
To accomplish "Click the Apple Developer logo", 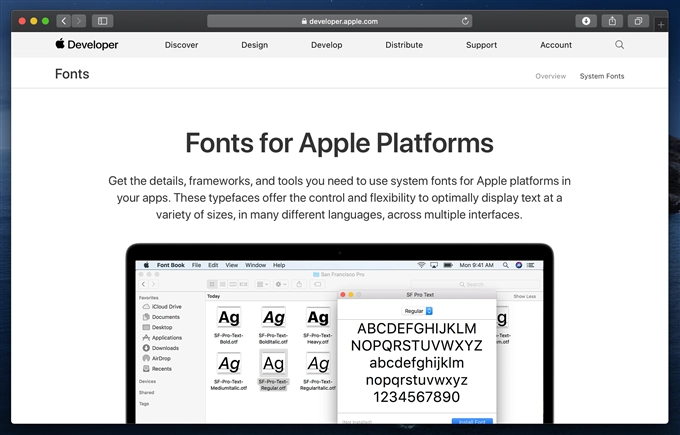I will pyautogui.click(x=87, y=44).
